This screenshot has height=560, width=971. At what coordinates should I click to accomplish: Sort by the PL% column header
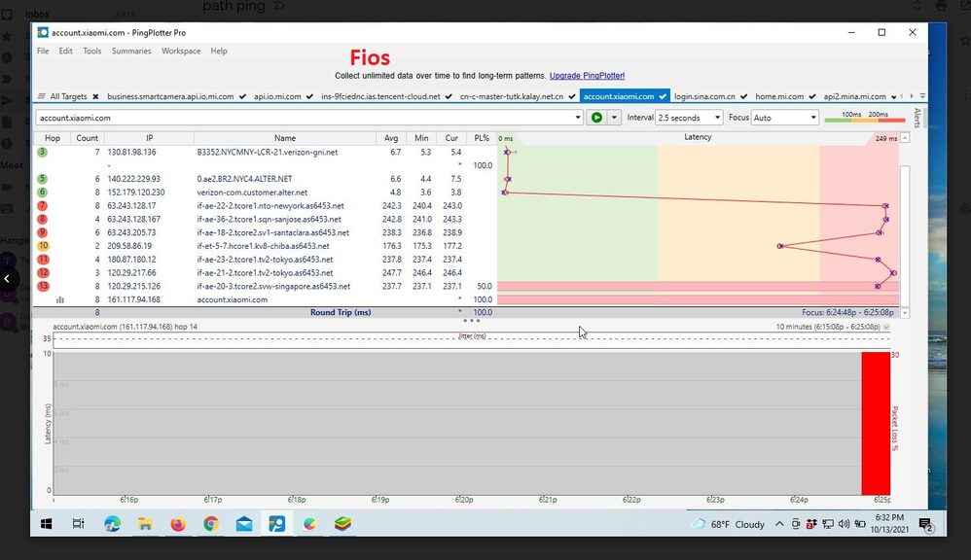pyautogui.click(x=482, y=138)
